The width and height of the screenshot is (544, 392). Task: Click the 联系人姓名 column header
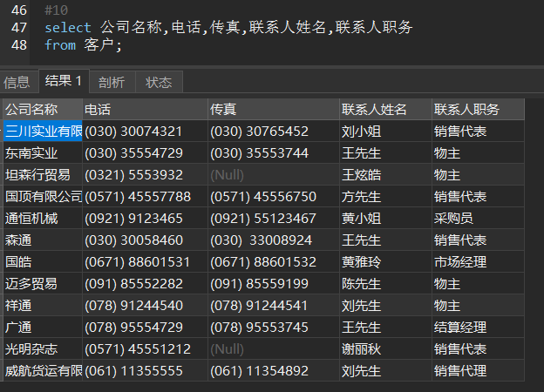tap(374, 109)
